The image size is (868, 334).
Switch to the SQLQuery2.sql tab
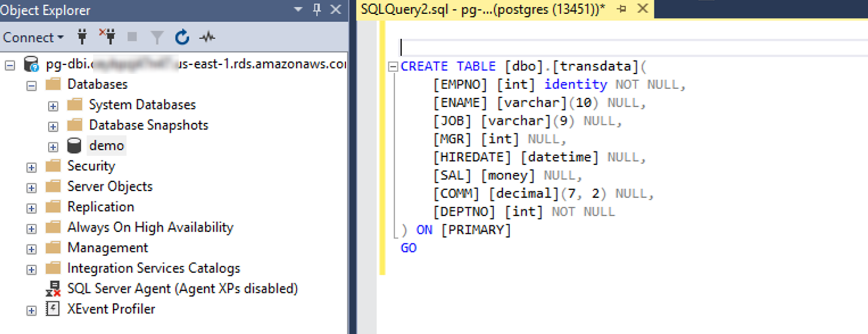pos(483,9)
